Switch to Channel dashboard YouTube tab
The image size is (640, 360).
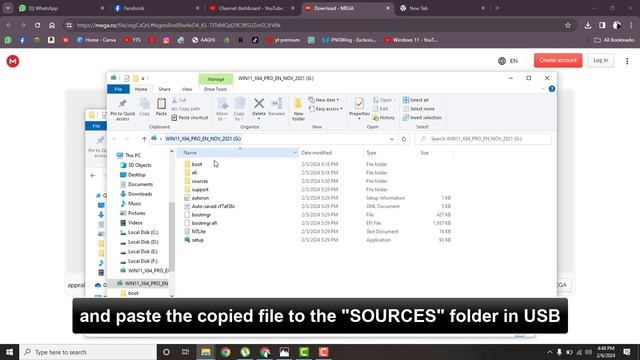pos(250,8)
